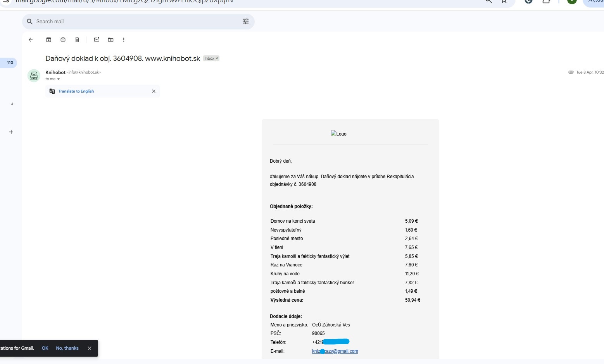This screenshot has height=364, width=604.
Task: Click the attachment paperclip icon near date
Action: pos(571,72)
